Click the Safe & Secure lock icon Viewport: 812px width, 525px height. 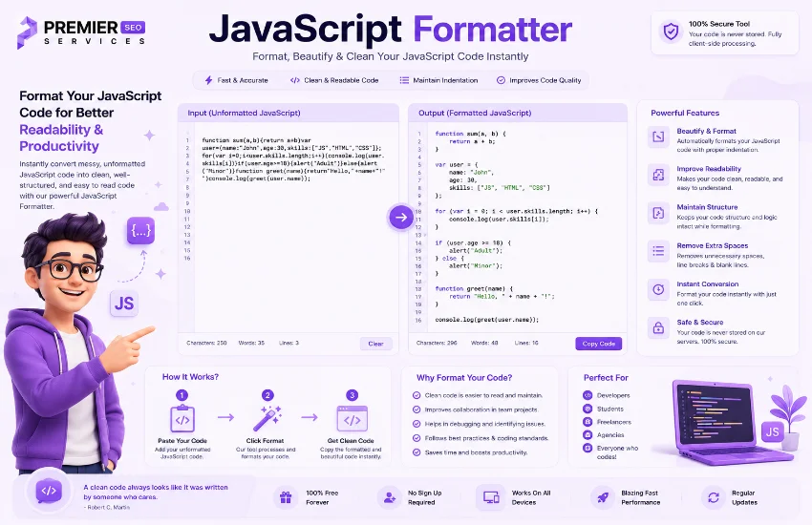[658, 328]
